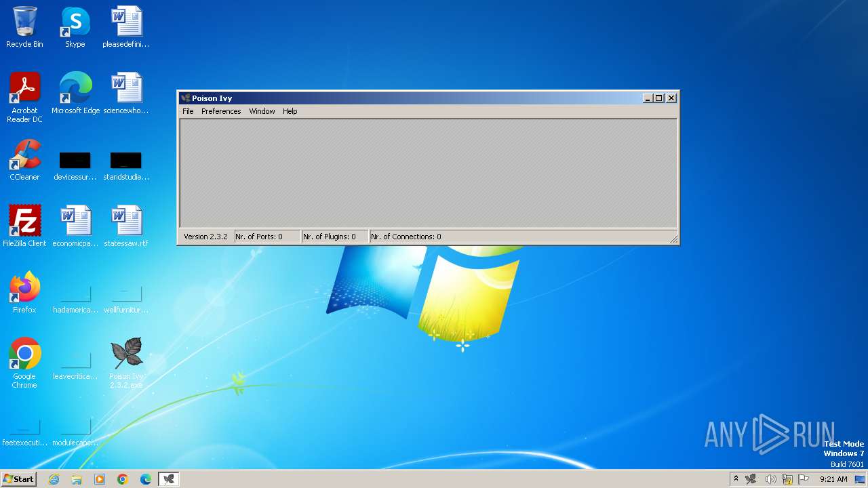Viewport: 868px width, 488px height.
Task: Minimize the Poison Ivy window
Action: coord(648,98)
